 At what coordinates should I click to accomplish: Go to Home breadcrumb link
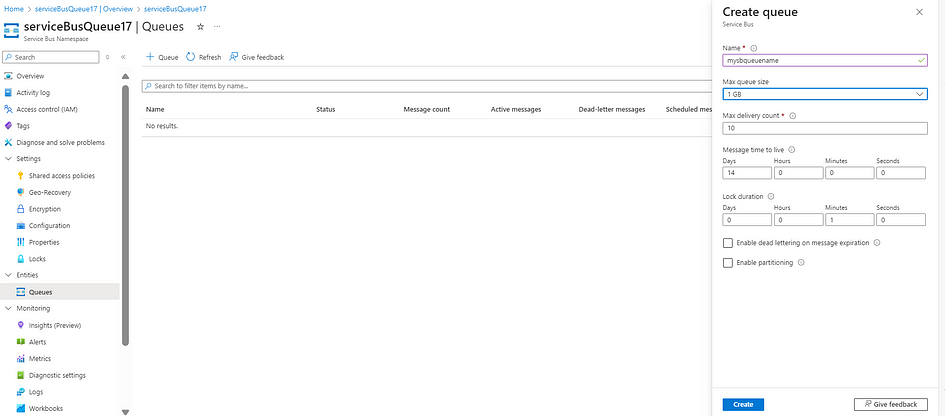(13, 9)
